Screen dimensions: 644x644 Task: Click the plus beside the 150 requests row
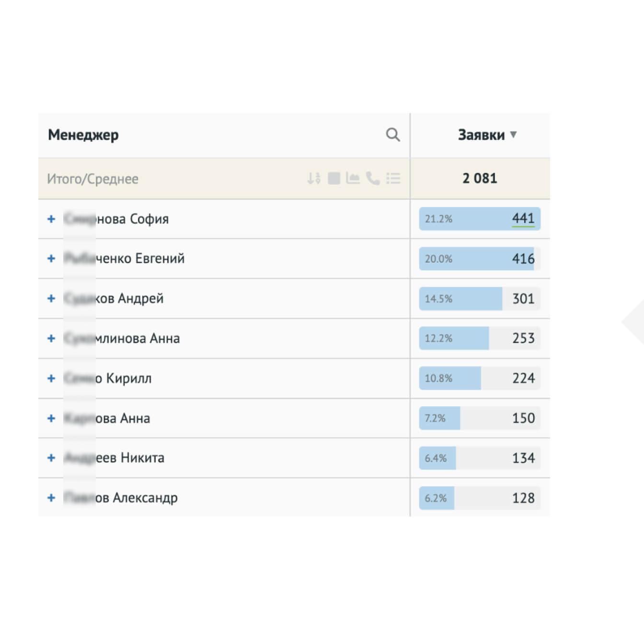pos(51,418)
